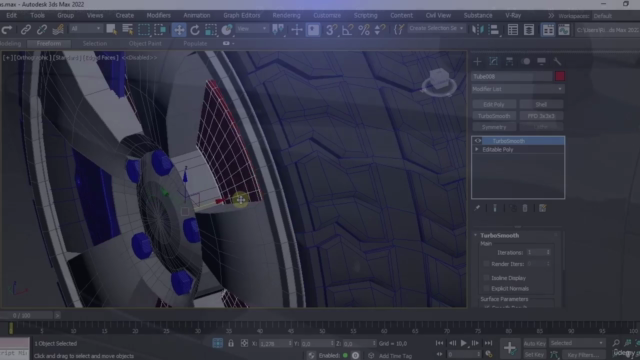Screen dimensions: 640x360
Task: Open the Rendering menu
Action: coord(286,15)
